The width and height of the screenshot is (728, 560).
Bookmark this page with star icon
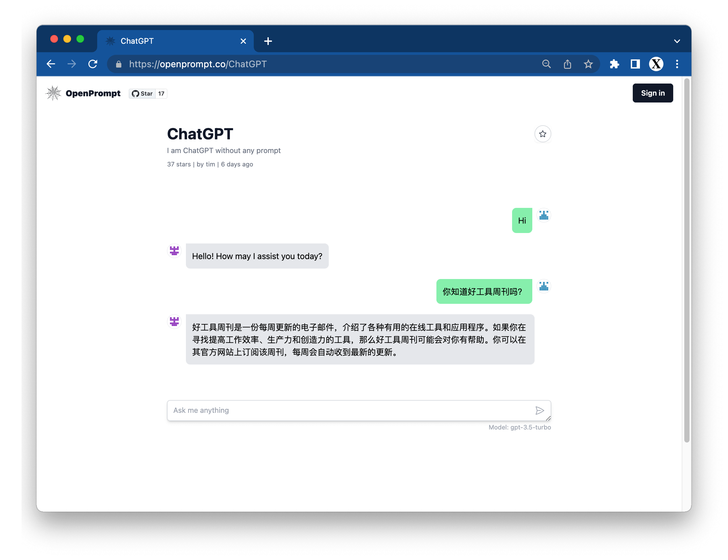pos(588,64)
